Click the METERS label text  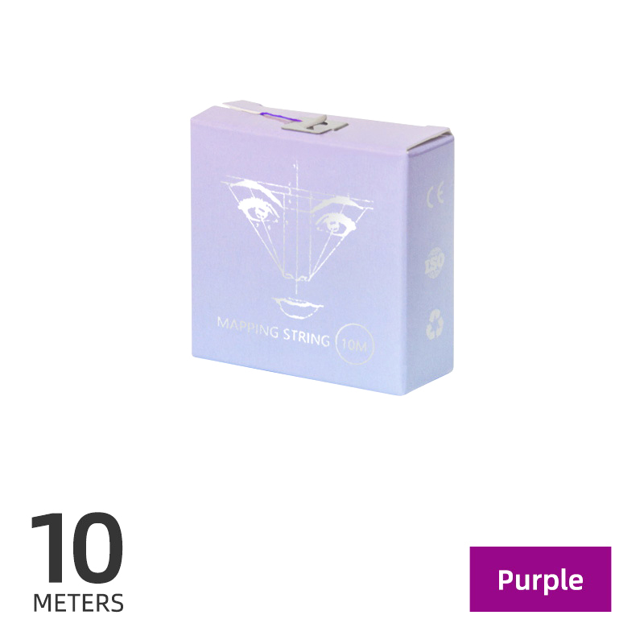tap(78, 603)
